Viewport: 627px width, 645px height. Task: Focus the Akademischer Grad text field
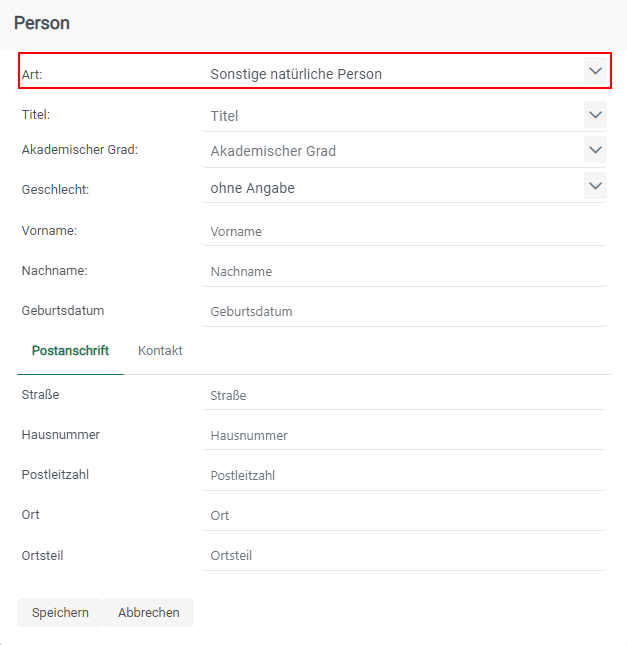[x=390, y=152]
